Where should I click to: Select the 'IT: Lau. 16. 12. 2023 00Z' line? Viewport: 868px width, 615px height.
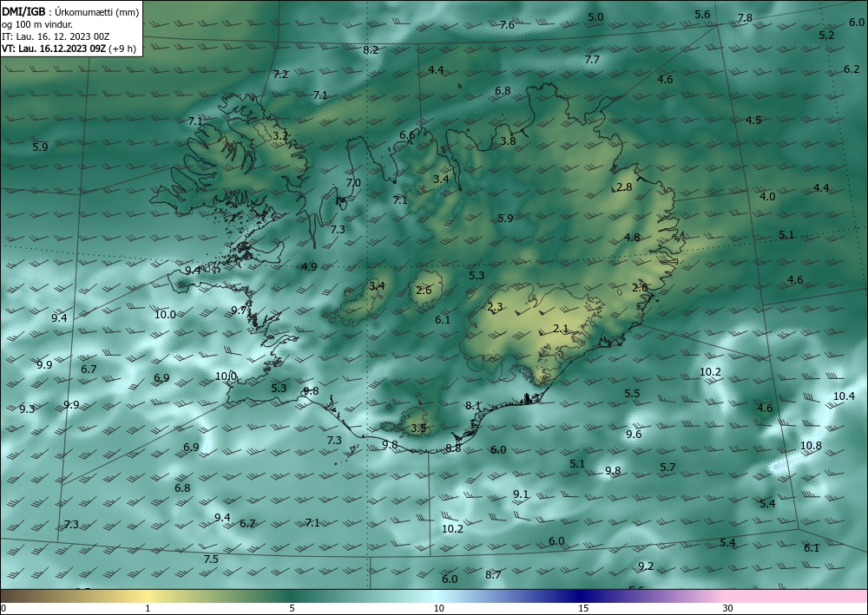[56, 36]
